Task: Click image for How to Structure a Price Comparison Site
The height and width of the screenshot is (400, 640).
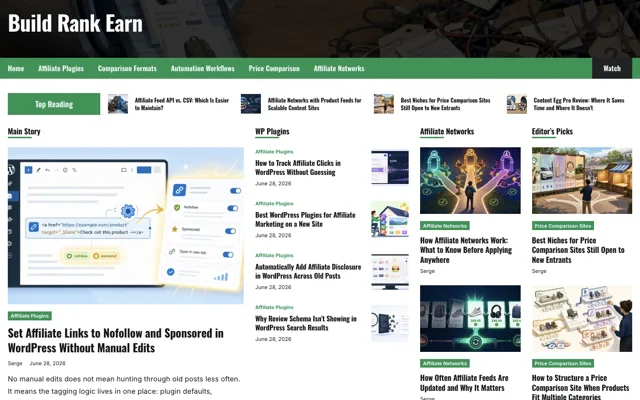Action: pos(582,318)
